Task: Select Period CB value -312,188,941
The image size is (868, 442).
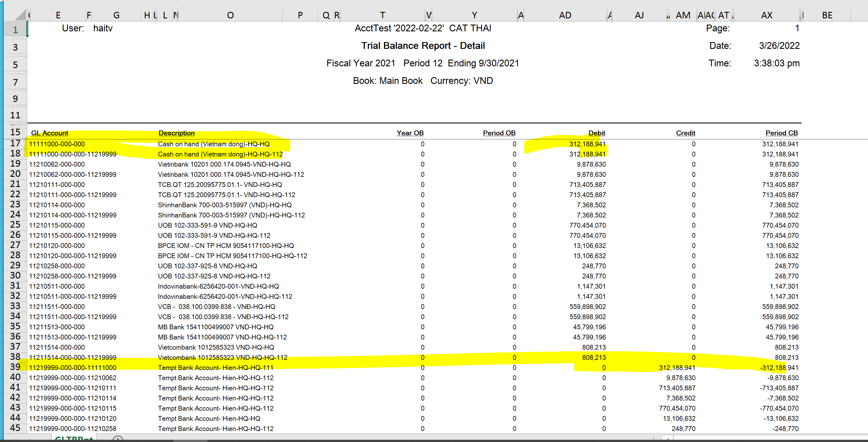Action: (779, 368)
